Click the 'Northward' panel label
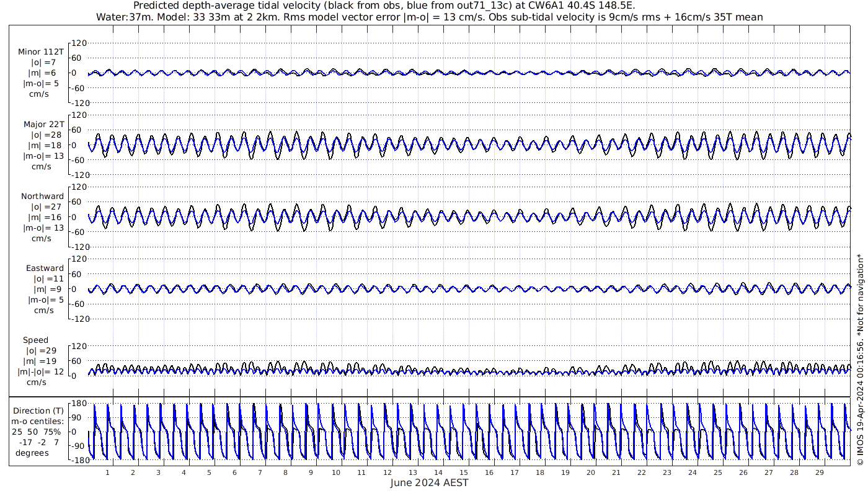 tap(42, 196)
